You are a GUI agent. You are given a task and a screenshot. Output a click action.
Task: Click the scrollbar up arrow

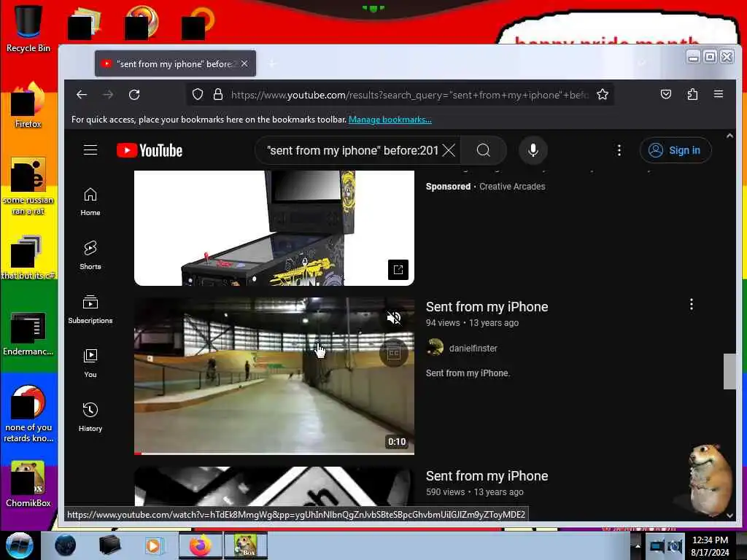point(729,136)
